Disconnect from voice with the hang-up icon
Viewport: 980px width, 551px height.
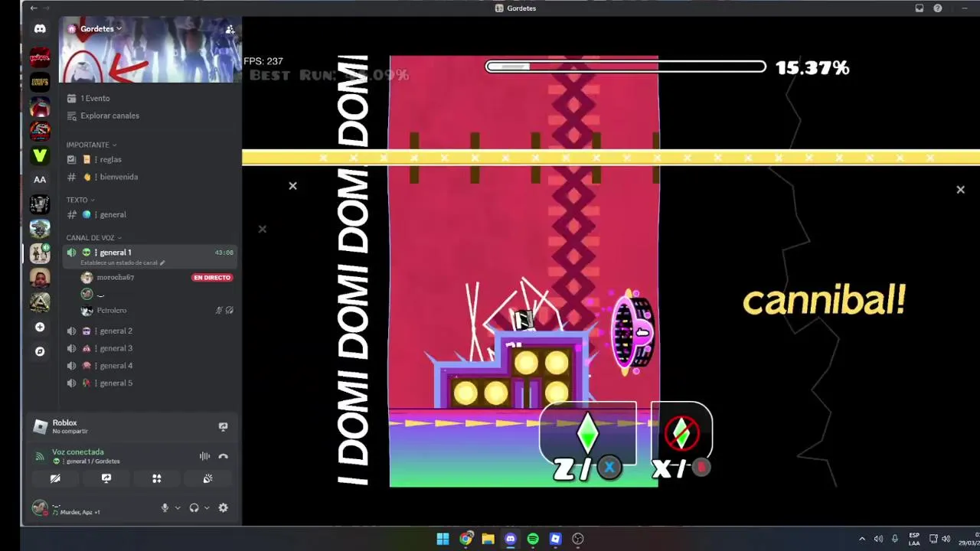223,456
